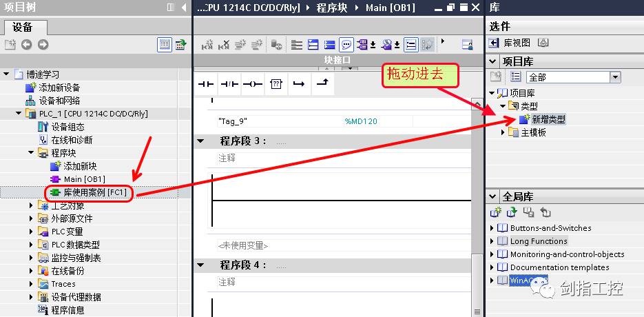644x317 pixels.
Task: Click the insert network toolbar icon
Action: pos(207,44)
